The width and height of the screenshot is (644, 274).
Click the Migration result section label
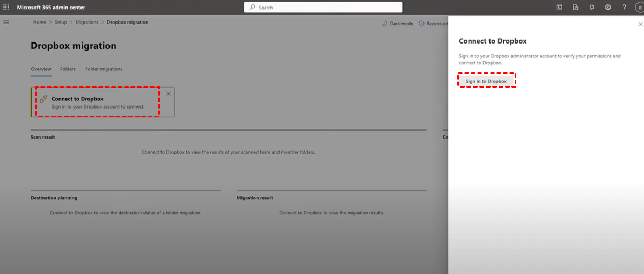tap(255, 198)
